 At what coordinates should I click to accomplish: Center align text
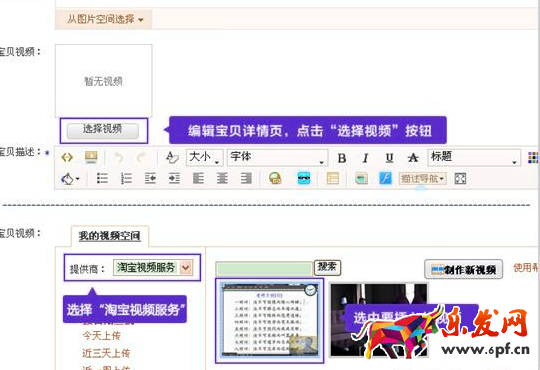click(x=222, y=178)
